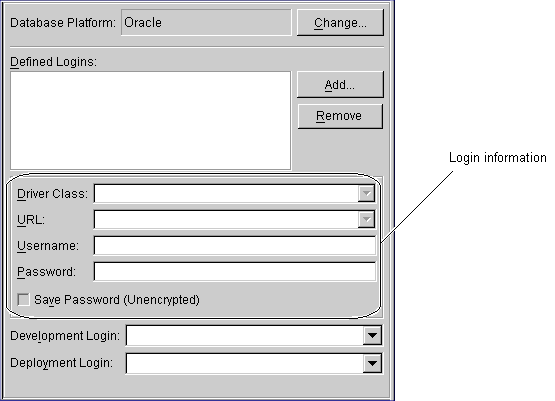Viewport: 555px width, 401px height.
Task: Click the Driver Class label
Action: coord(52,194)
